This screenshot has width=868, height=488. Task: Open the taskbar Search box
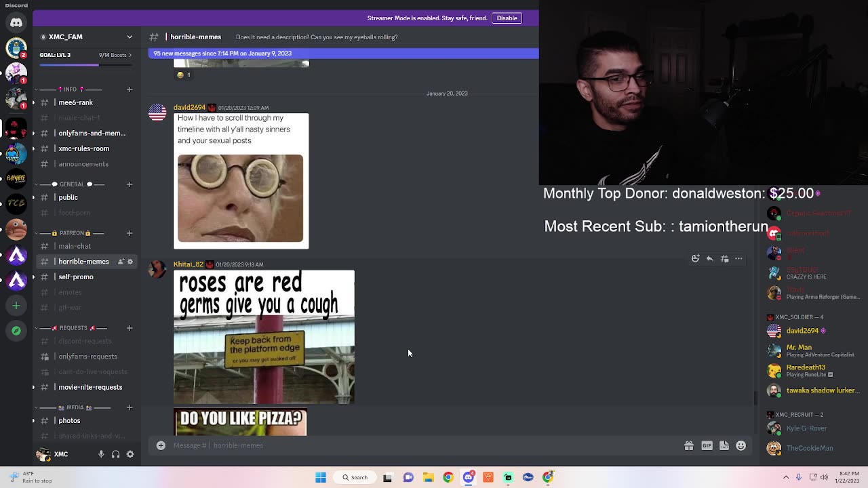click(355, 477)
